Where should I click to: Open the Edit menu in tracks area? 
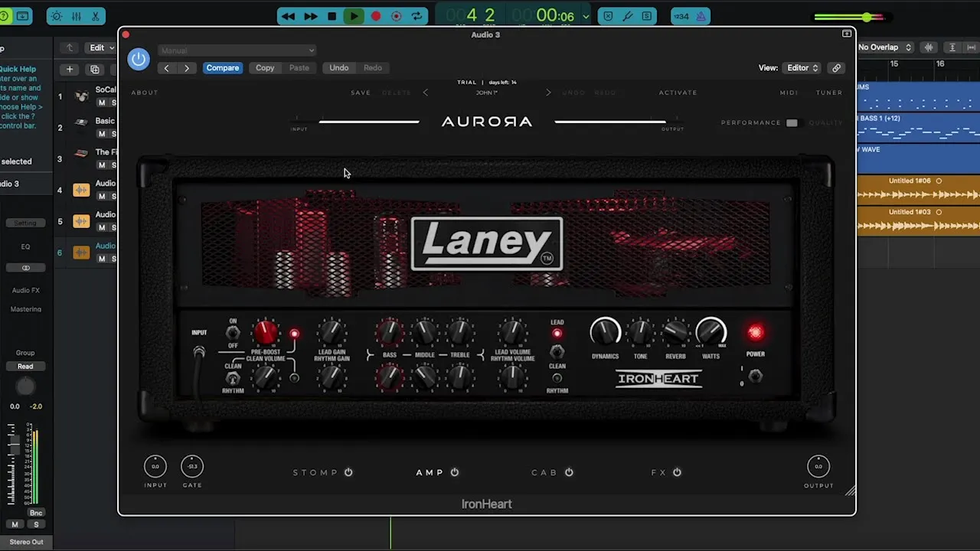(102, 47)
